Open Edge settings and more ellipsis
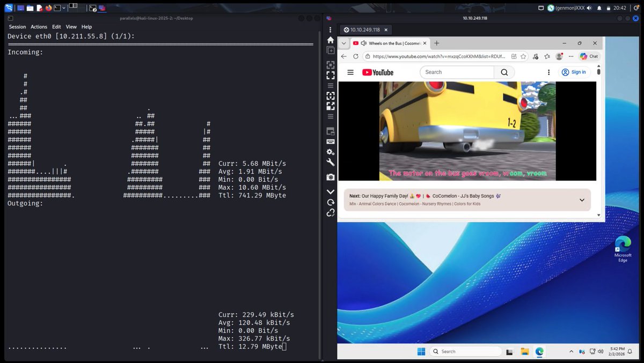The width and height of the screenshot is (644, 363). 571,56
